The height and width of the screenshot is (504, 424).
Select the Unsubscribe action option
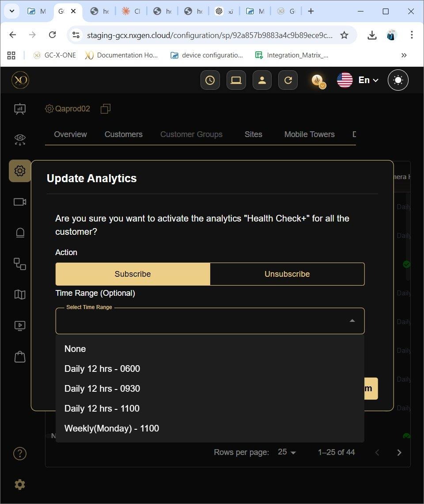[287, 274]
